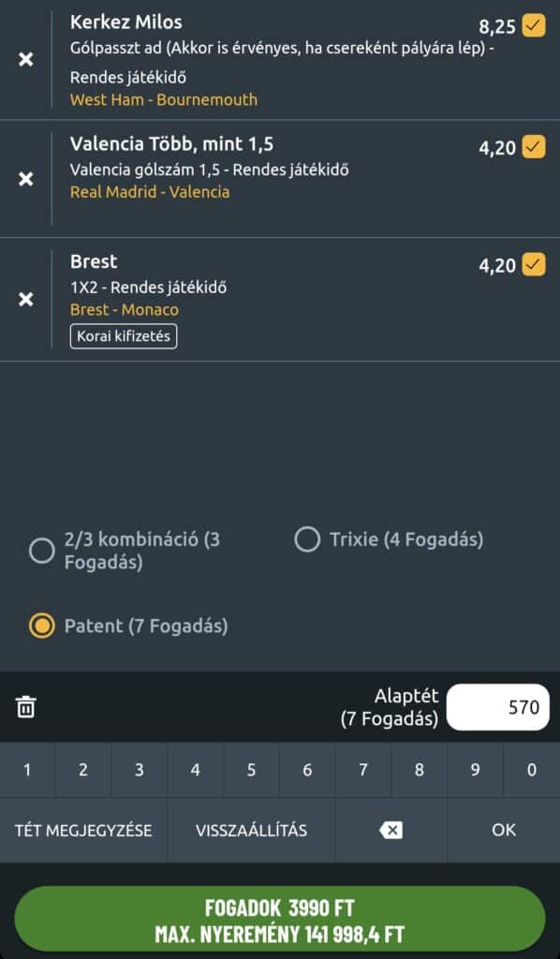Toggle the checkbox for Valencia 4,20 odds
The image size is (560, 959).
[x=534, y=147]
